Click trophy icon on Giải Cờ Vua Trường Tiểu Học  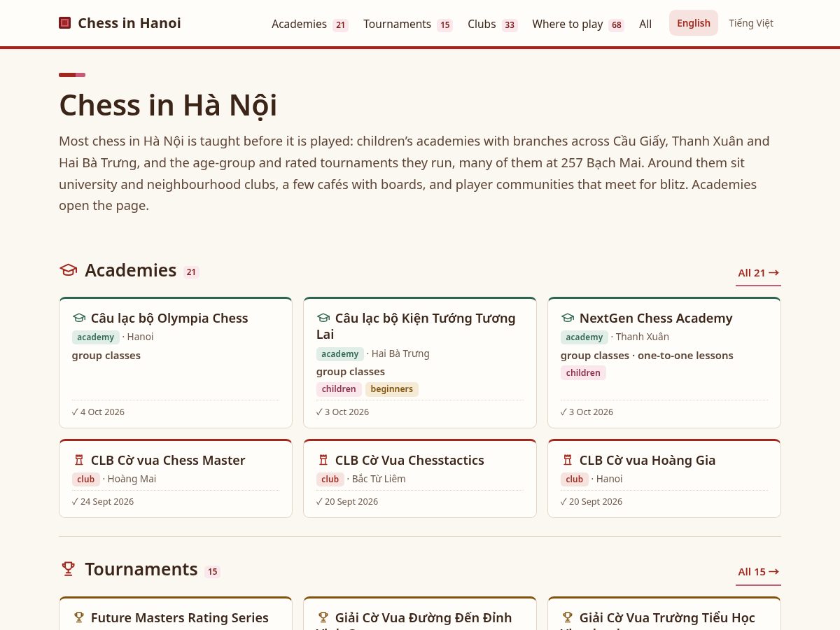tap(568, 617)
